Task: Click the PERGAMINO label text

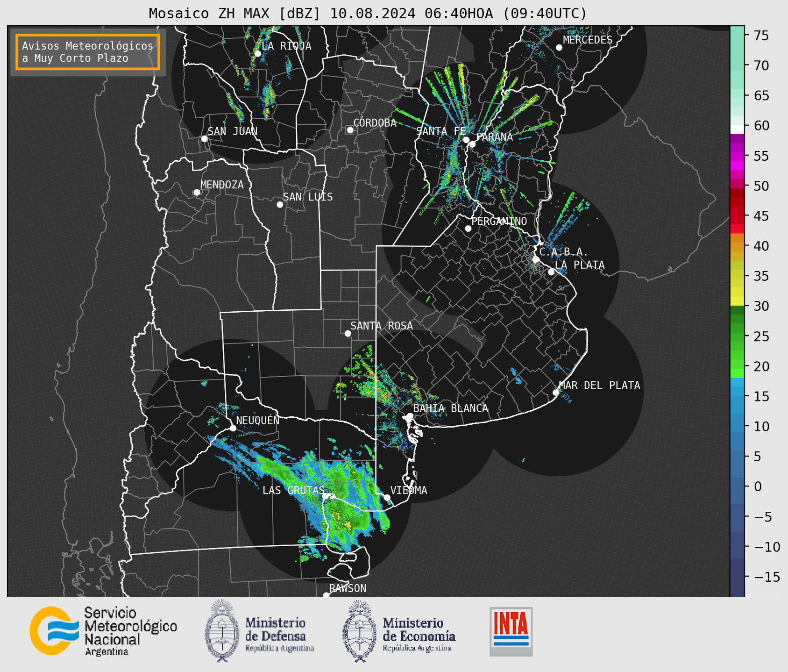Action: pos(499,221)
